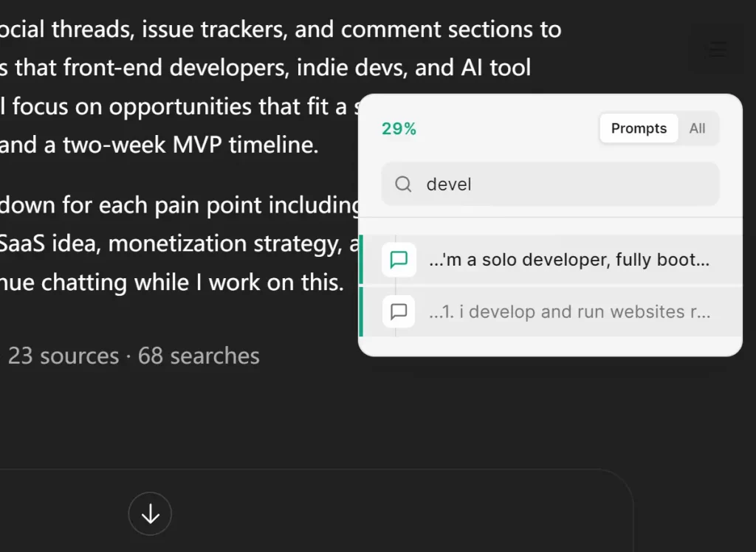This screenshot has height=552, width=756.
Task: Click the green marker beside second result
Action: click(x=361, y=311)
